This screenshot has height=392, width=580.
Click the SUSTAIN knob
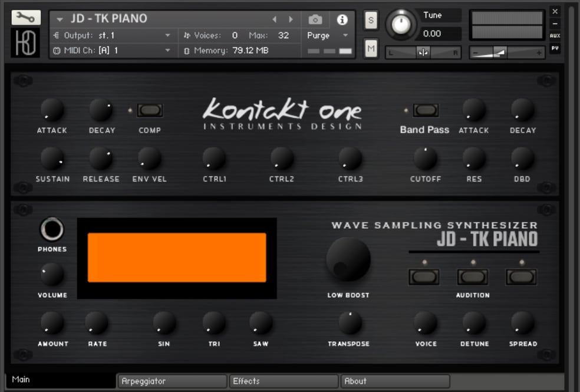click(52, 159)
